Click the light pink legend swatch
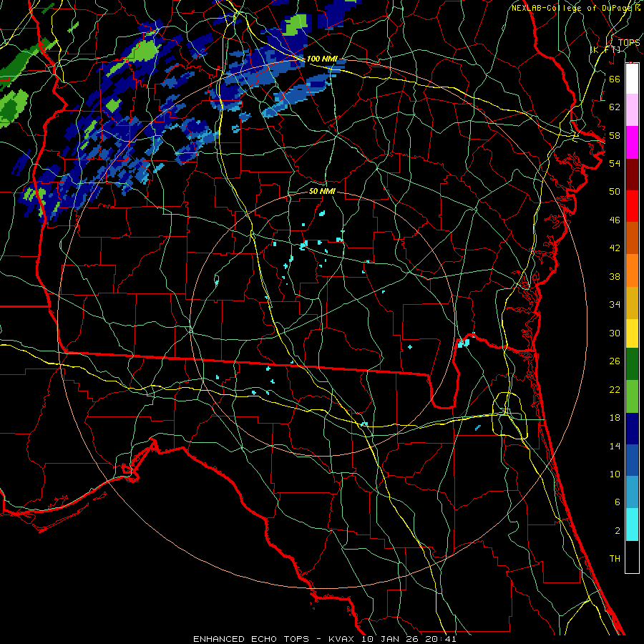Image resolution: width=644 pixels, height=644 pixels. coord(632,109)
